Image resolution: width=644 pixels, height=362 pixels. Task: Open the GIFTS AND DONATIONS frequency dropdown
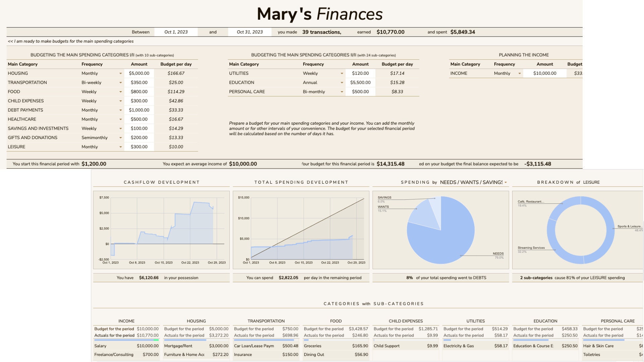coord(121,137)
